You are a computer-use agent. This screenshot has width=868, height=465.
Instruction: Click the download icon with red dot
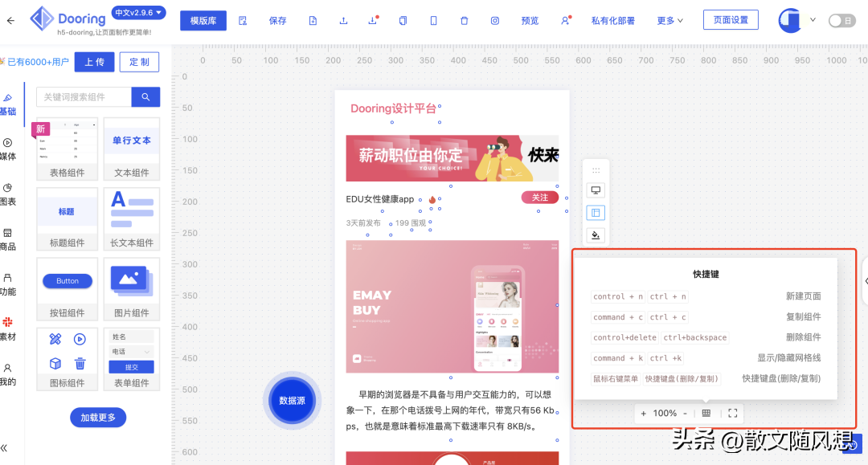[x=373, y=20]
